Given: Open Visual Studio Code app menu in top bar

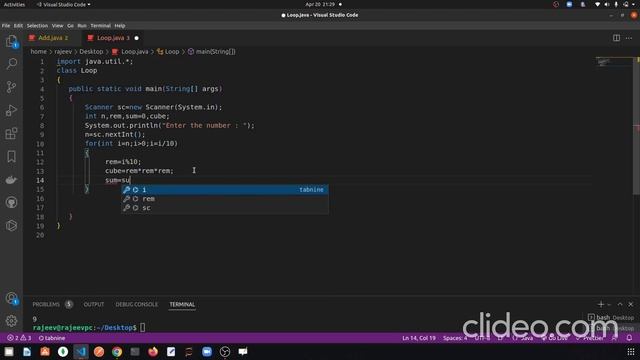Looking at the screenshot, I should coord(64,4).
